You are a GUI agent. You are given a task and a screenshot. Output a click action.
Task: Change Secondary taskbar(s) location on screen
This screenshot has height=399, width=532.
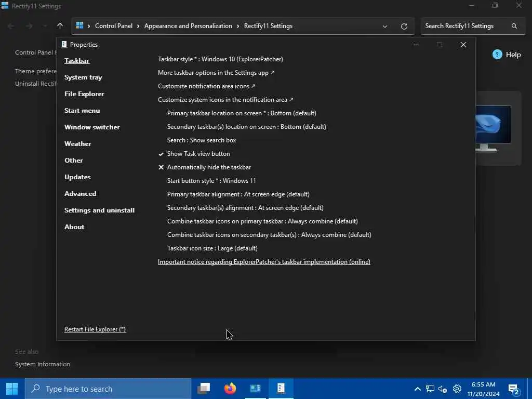246,127
